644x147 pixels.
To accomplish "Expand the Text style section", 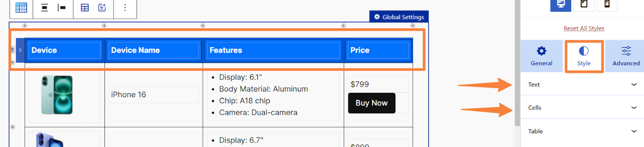I will pos(582,84).
